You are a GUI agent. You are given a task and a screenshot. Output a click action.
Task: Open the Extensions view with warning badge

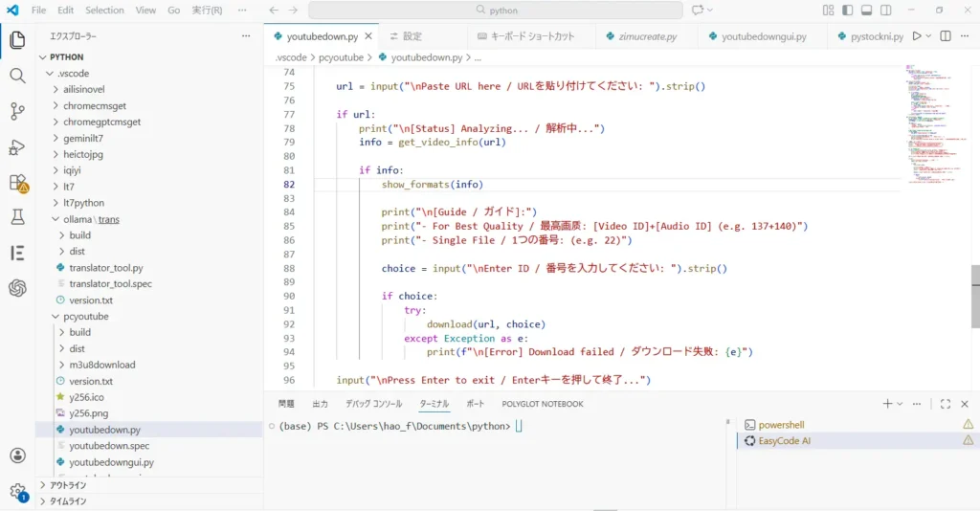click(17, 183)
